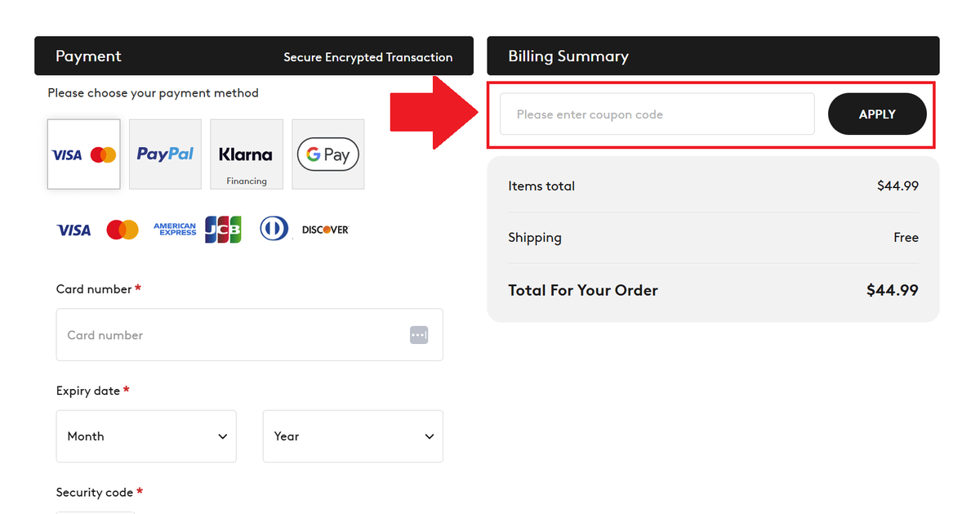Select Visa Mastercard payment method tile
Image resolution: width=980 pixels, height=514 pixels.
point(84,154)
